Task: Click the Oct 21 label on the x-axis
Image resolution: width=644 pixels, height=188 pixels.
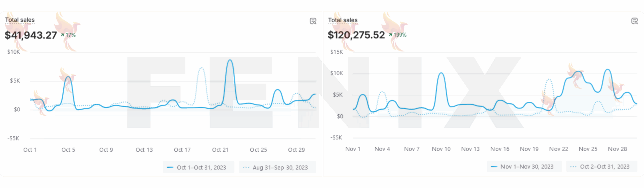Action: coord(220,150)
